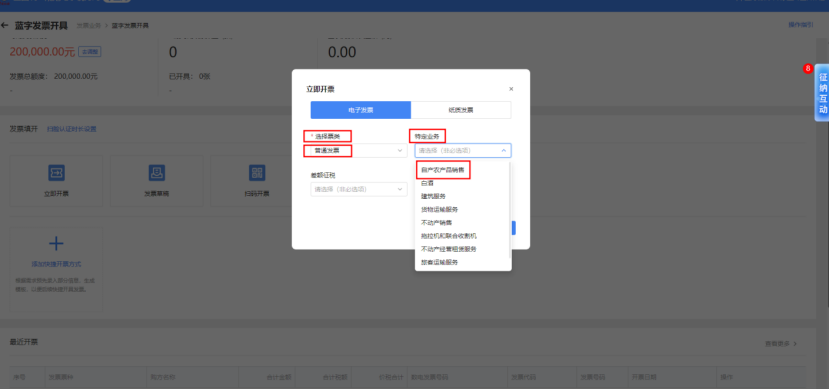Viewport: 829px width, 389px height.
Task: Pick 拖拉机和联合收割机 option
Action: [449, 236]
